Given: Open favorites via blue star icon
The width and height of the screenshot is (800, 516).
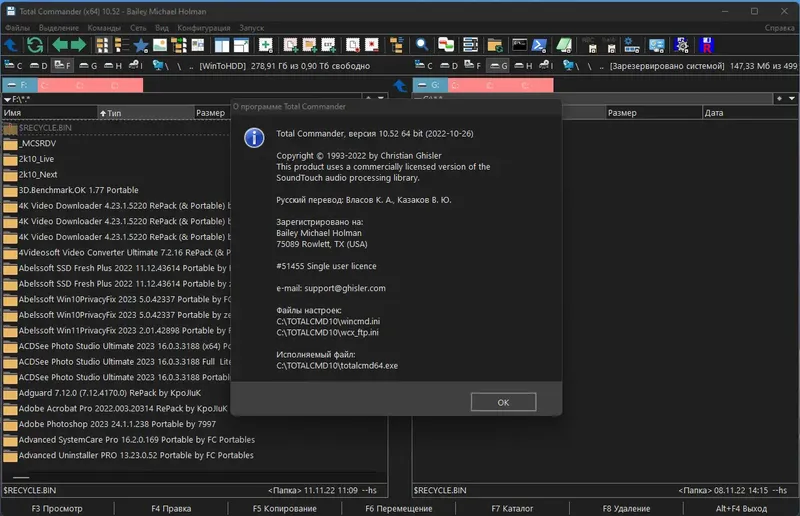Looking at the screenshot, I should click(x=141, y=46).
